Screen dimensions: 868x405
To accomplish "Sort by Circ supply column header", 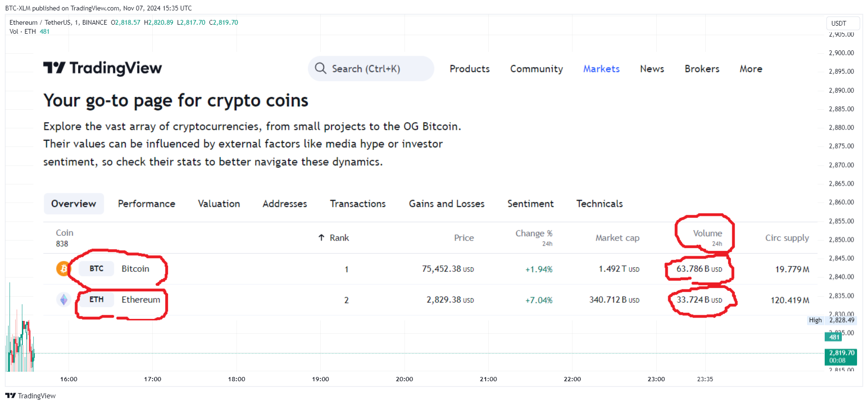I will 787,238.
